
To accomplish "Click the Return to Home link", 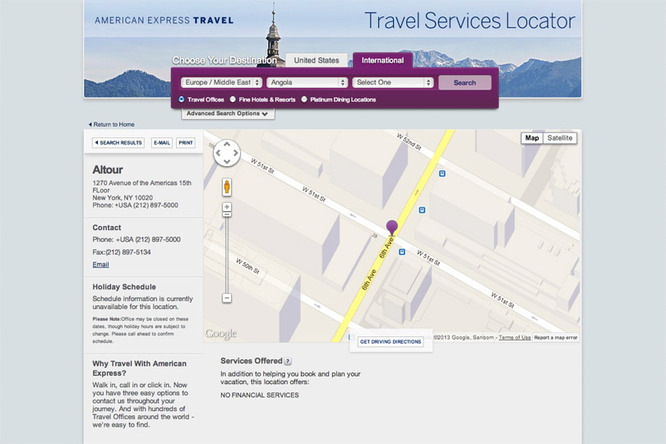I will point(112,124).
